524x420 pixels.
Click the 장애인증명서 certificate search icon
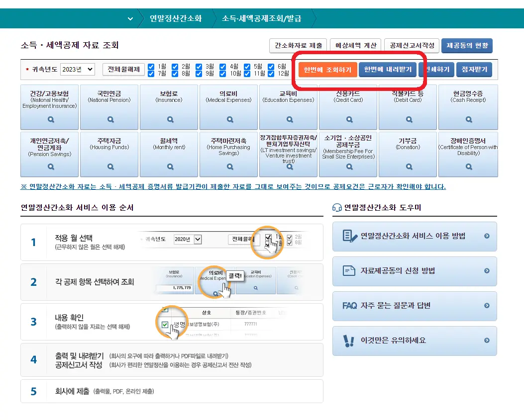468,166
